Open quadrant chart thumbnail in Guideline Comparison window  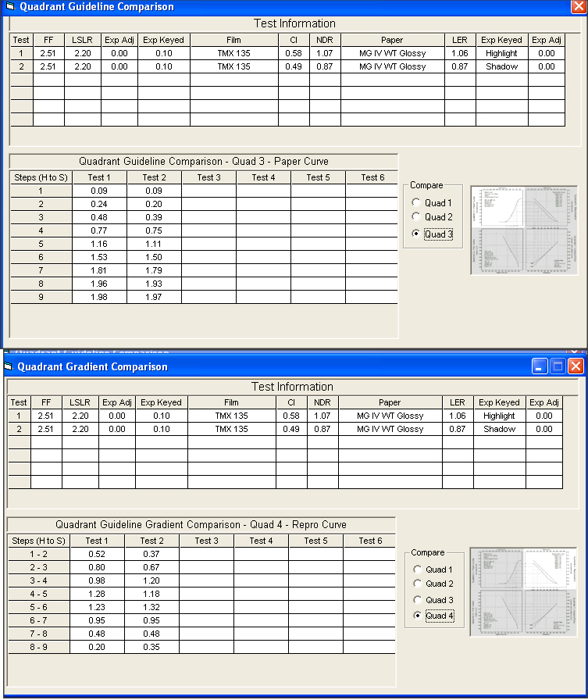[x=523, y=230]
